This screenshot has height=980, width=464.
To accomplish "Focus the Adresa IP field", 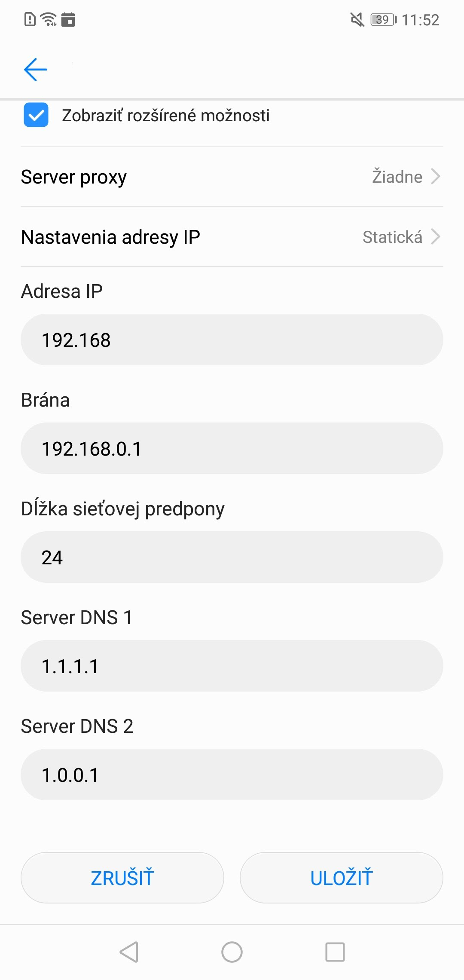I will 232,340.
